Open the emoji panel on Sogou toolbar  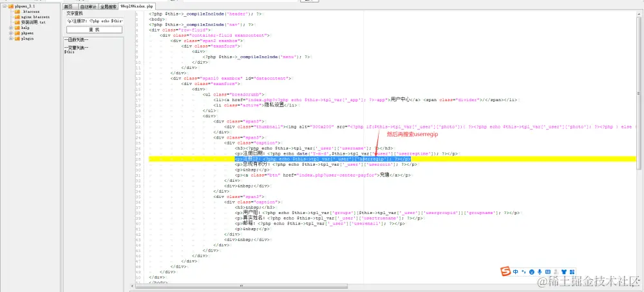pos(532,272)
